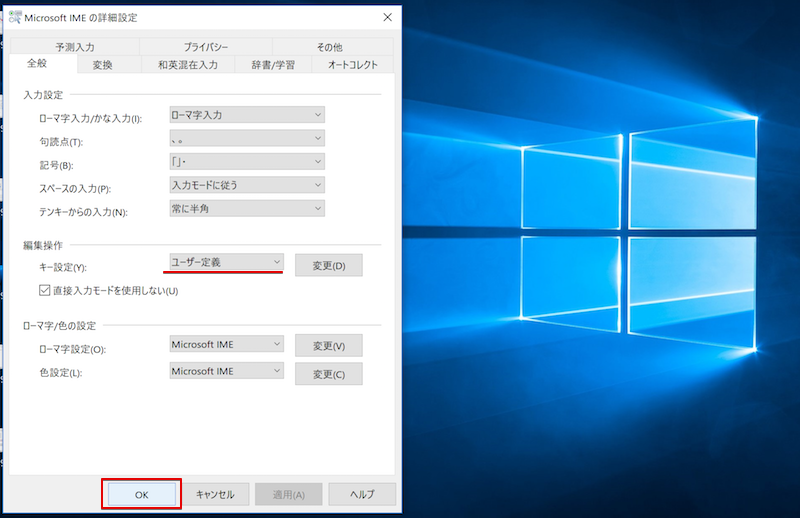Open the プライバシー tab
This screenshot has height=518, width=800.
205,46
